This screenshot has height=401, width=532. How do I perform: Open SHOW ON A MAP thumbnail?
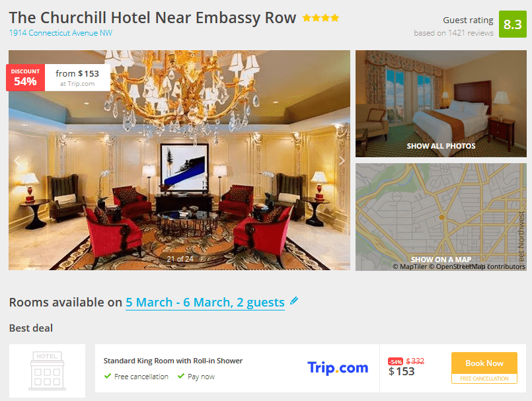[x=441, y=217]
